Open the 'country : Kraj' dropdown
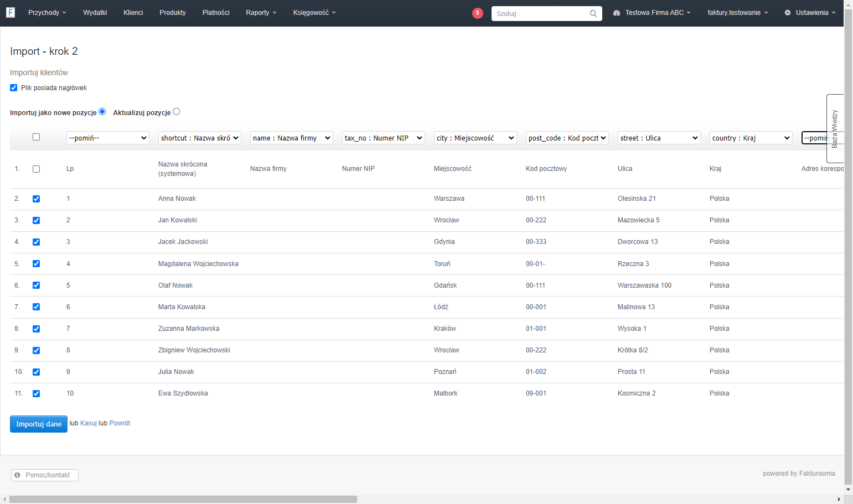The width and height of the screenshot is (853, 504). point(751,138)
